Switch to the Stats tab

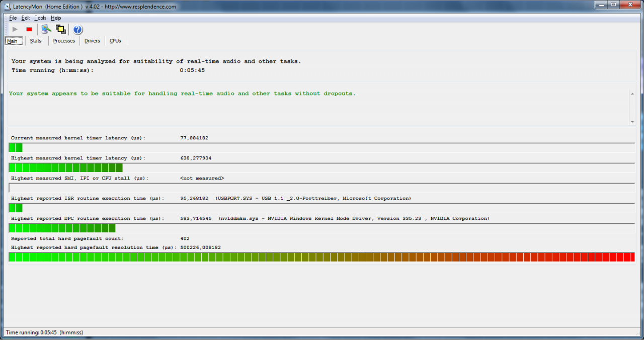tap(36, 41)
